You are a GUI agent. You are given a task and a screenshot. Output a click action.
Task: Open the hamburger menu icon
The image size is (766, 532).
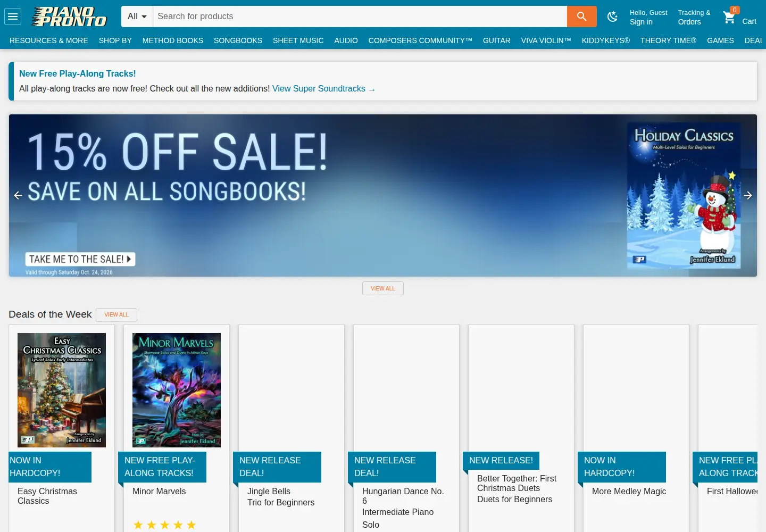point(13,16)
